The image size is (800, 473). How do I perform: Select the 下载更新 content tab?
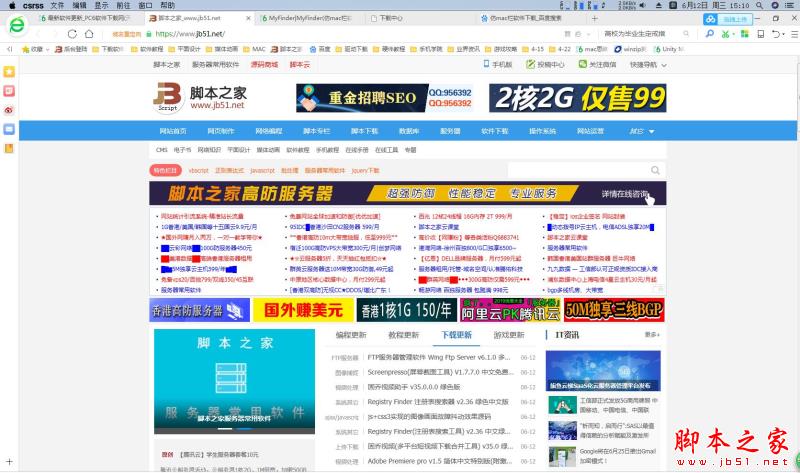click(456, 335)
